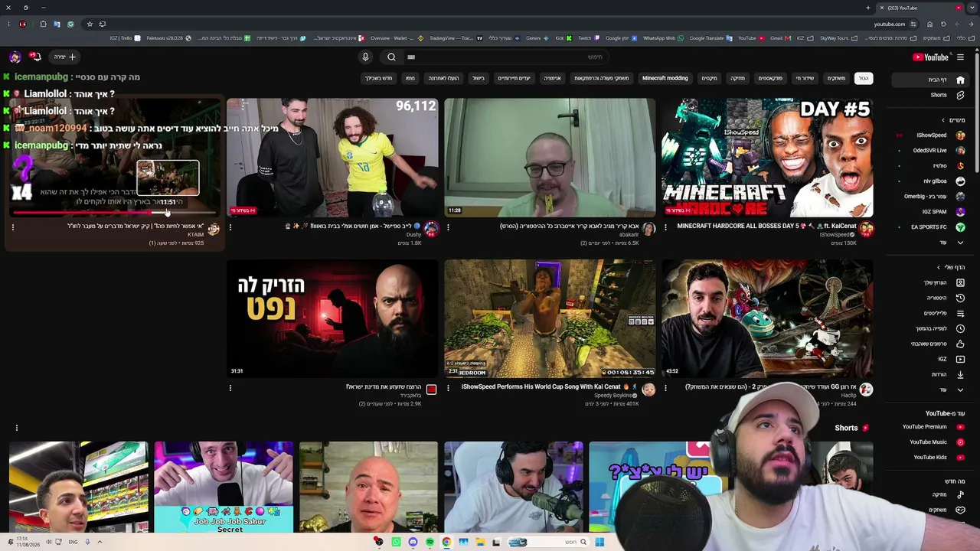Open the Subscriptions (מינויים) section header
This screenshot has height=551, width=980.
pos(953,120)
